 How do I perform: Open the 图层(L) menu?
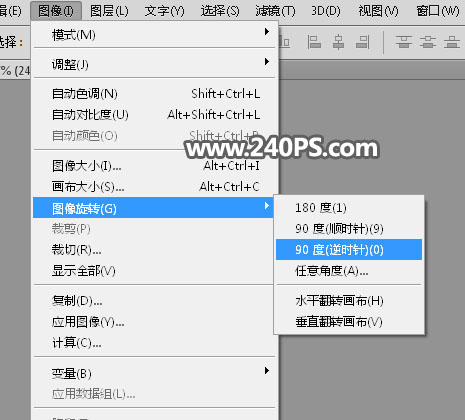(x=109, y=11)
